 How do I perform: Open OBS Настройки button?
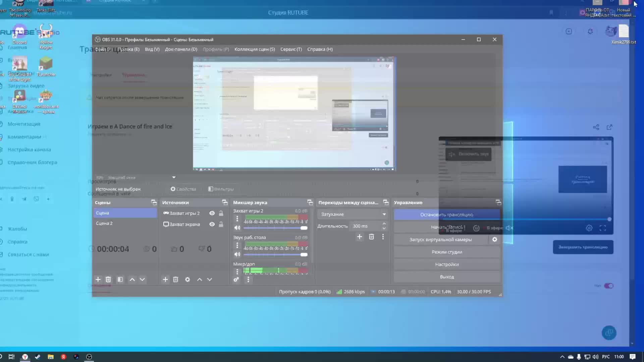447,264
